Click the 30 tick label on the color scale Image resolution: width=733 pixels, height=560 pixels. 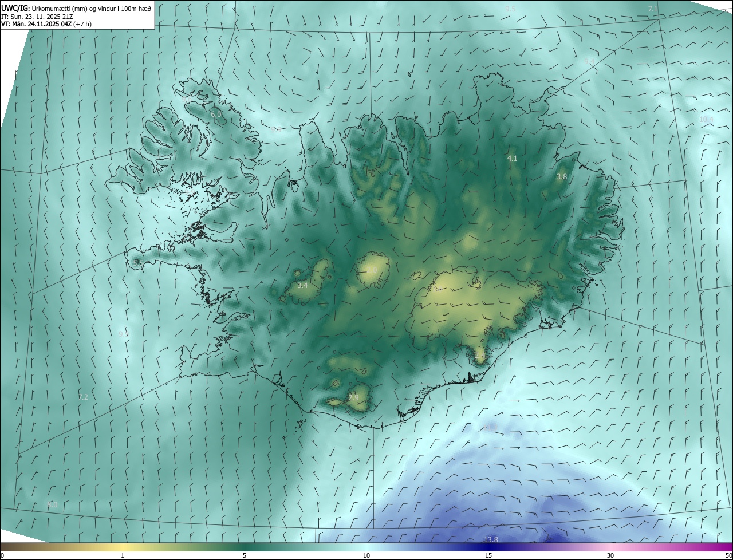click(x=610, y=556)
